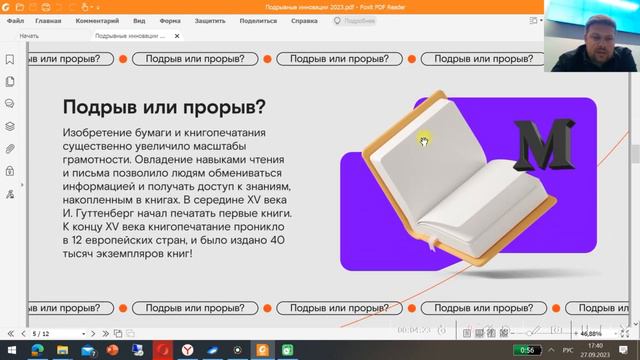640x360 pixels.
Task: Open File Explorer from the taskbar
Action: (x=62, y=350)
